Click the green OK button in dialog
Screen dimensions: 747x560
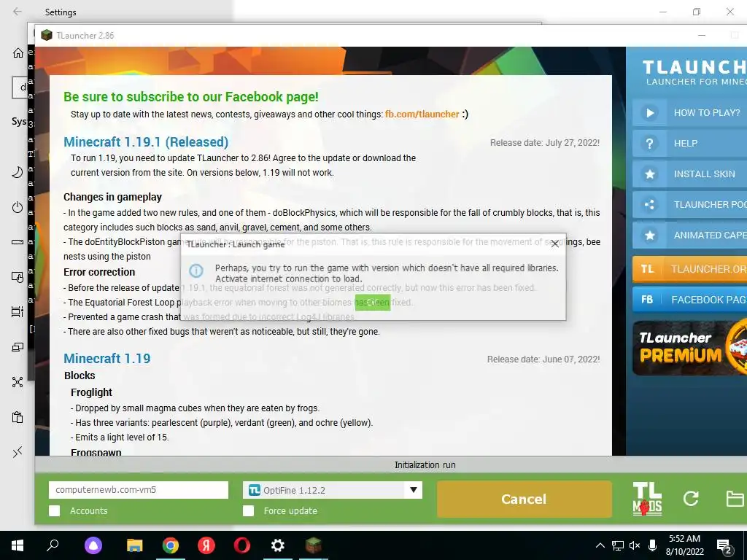coord(373,303)
